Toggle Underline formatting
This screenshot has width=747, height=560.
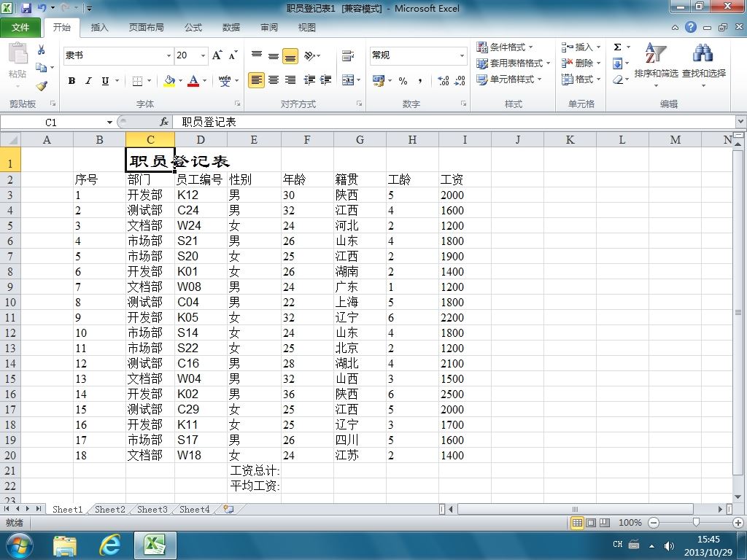(105, 81)
